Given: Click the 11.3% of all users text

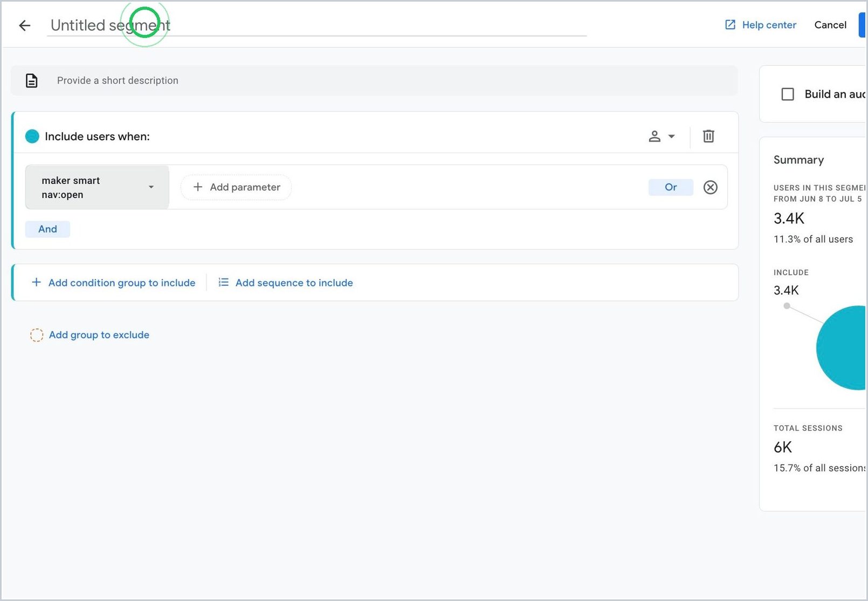Looking at the screenshot, I should [813, 239].
